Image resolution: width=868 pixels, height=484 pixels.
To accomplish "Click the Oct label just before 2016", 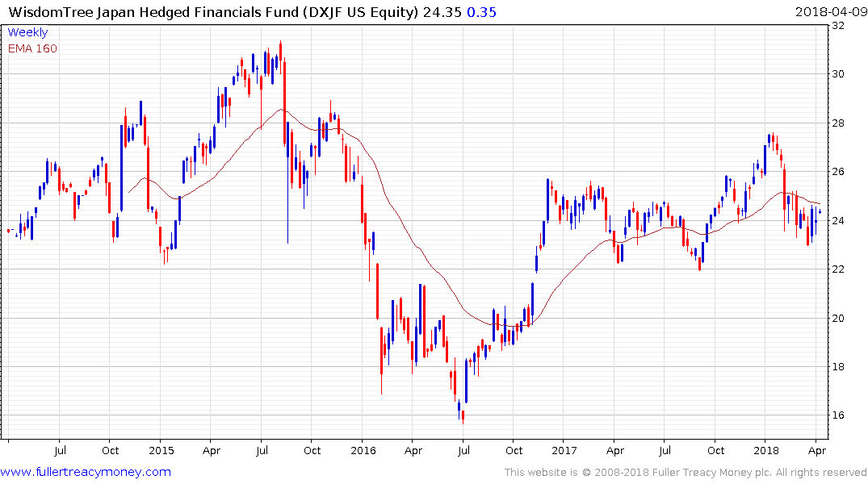I will [x=312, y=450].
